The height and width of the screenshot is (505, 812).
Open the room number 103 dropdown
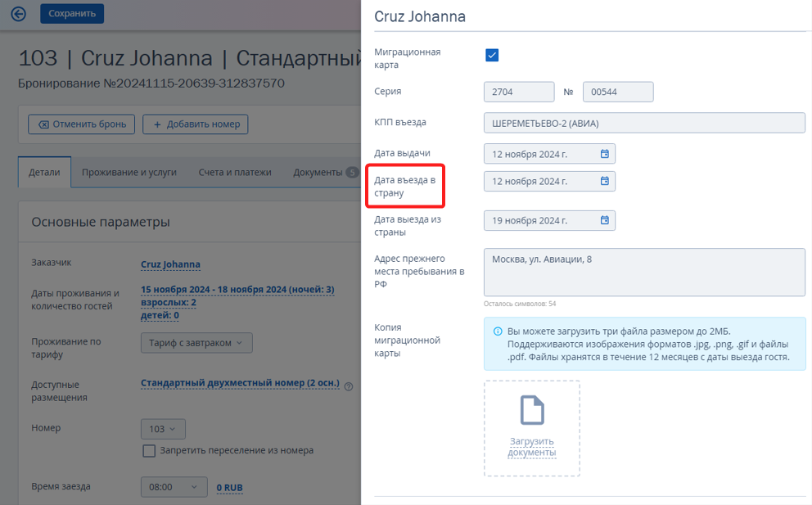click(x=163, y=429)
